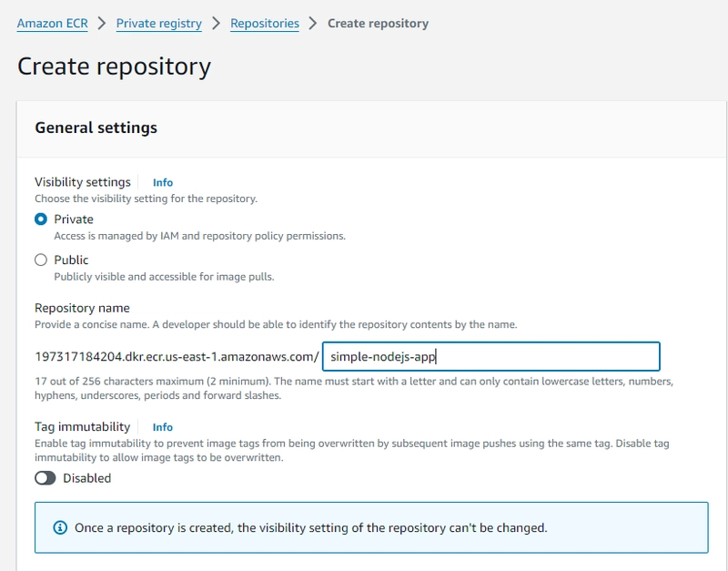Navigate to the Repositories breadcrumb link
The height and width of the screenshot is (571, 728).
coord(265,24)
